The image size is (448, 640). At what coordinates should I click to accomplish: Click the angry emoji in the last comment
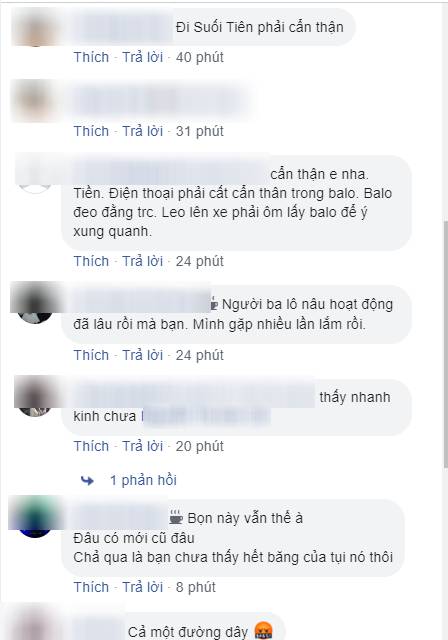tap(263, 631)
